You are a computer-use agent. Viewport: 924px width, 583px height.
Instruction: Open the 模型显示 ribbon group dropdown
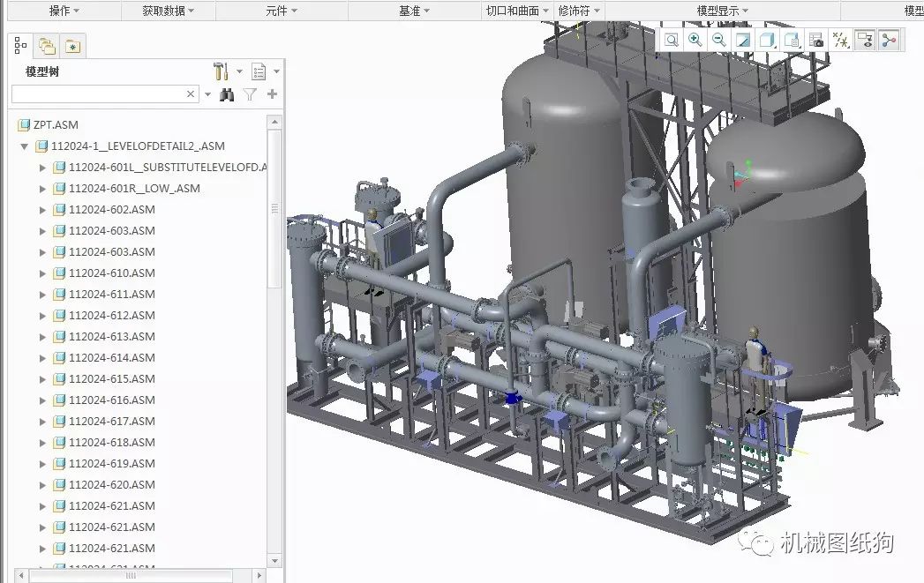point(723,11)
